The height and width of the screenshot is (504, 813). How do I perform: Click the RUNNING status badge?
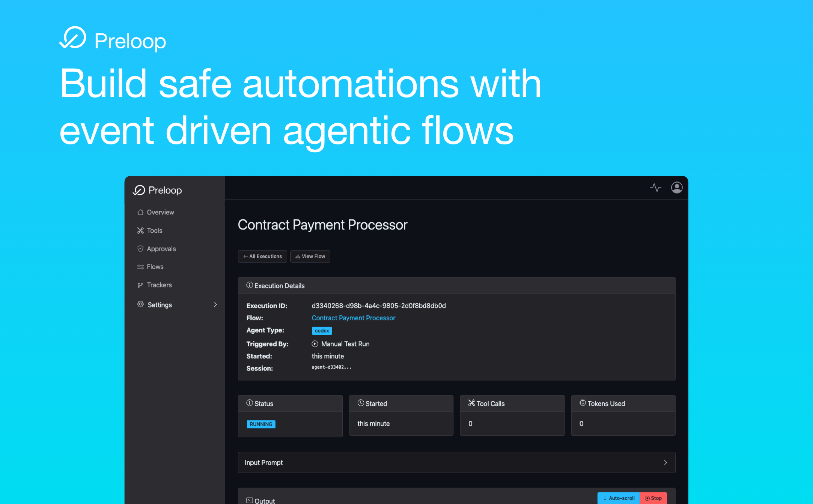point(261,424)
